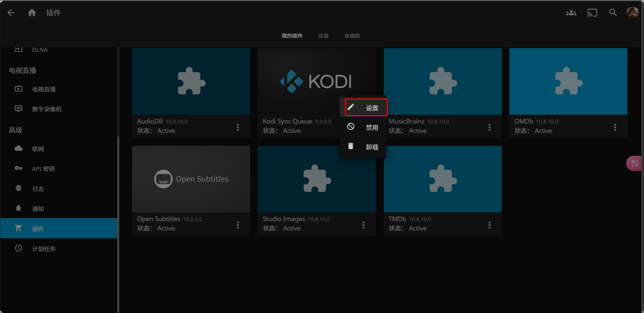The height and width of the screenshot is (313, 644).
Task: Open TMDb plugin's three-dot menu
Action: [x=489, y=225]
